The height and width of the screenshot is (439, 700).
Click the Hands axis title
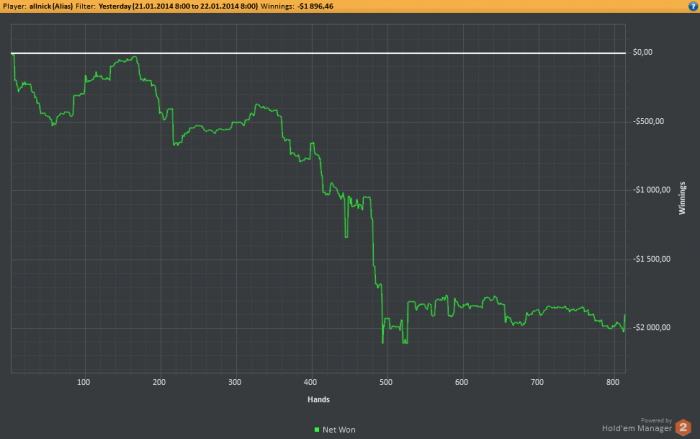[x=318, y=399]
